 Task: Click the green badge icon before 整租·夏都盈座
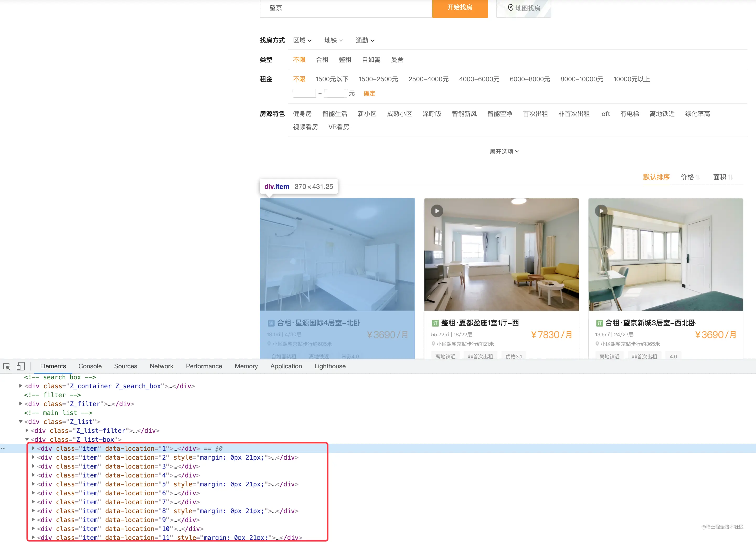pyautogui.click(x=435, y=323)
